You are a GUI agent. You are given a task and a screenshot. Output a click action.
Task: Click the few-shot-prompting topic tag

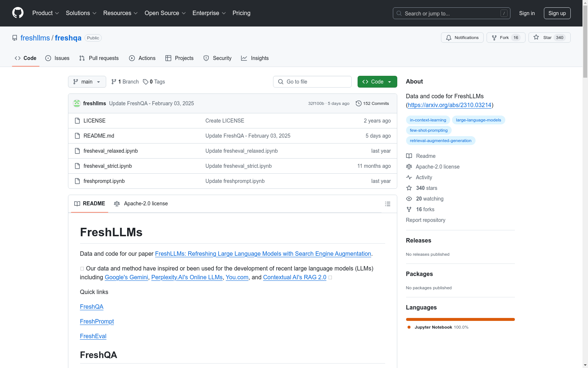(429, 130)
